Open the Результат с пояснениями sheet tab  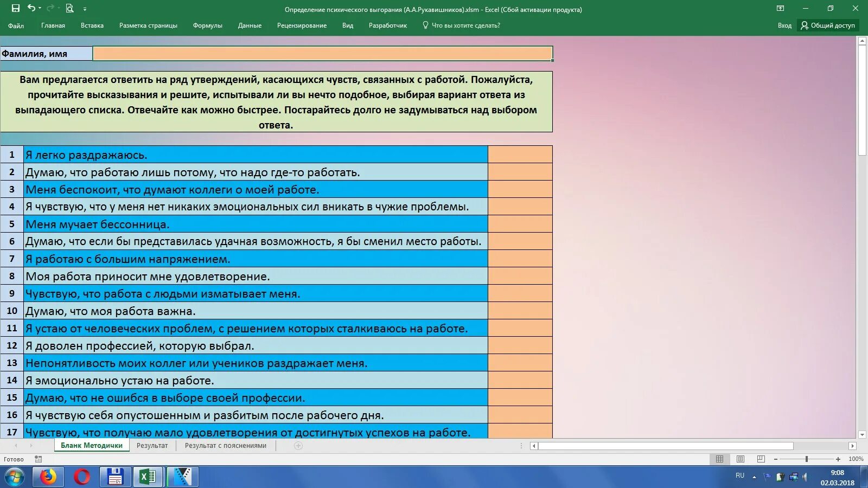pos(226,445)
